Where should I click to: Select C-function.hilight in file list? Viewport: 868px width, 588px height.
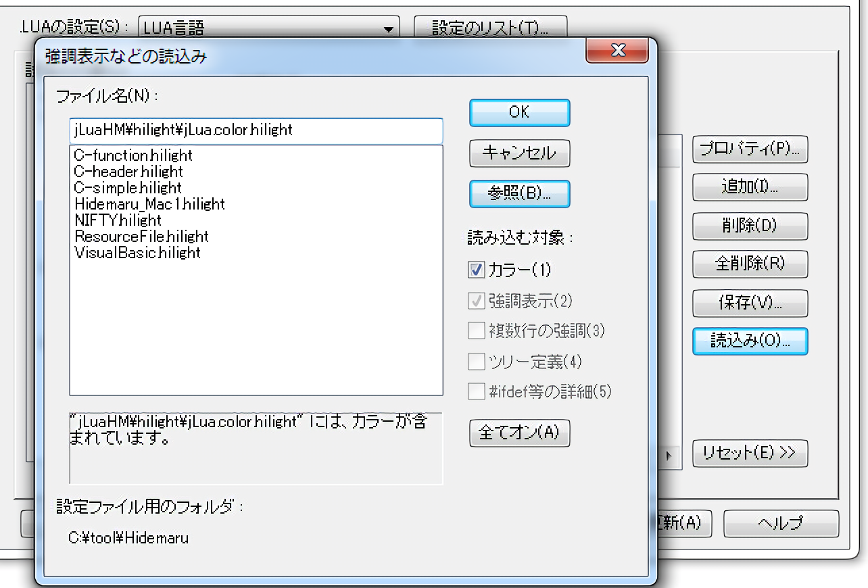(133, 155)
